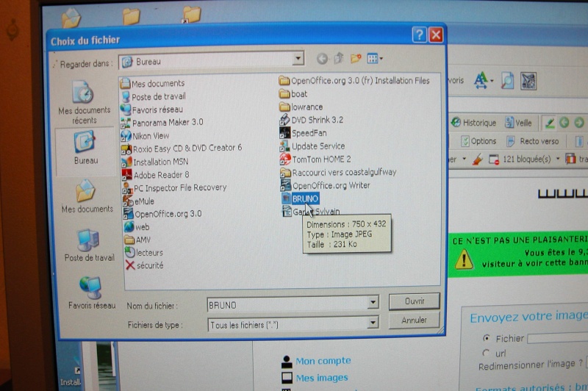Select lecteurs shortcut
This screenshot has height=391, width=588.
click(144, 252)
